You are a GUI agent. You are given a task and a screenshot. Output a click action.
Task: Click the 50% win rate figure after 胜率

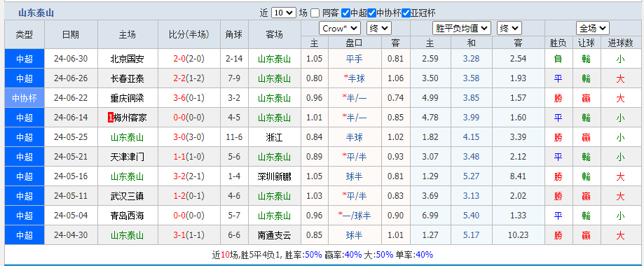[313, 255]
